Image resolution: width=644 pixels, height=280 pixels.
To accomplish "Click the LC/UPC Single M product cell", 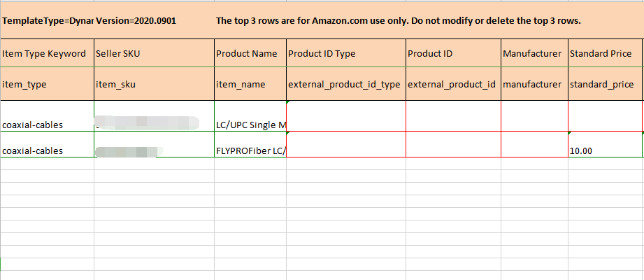I will (249, 125).
